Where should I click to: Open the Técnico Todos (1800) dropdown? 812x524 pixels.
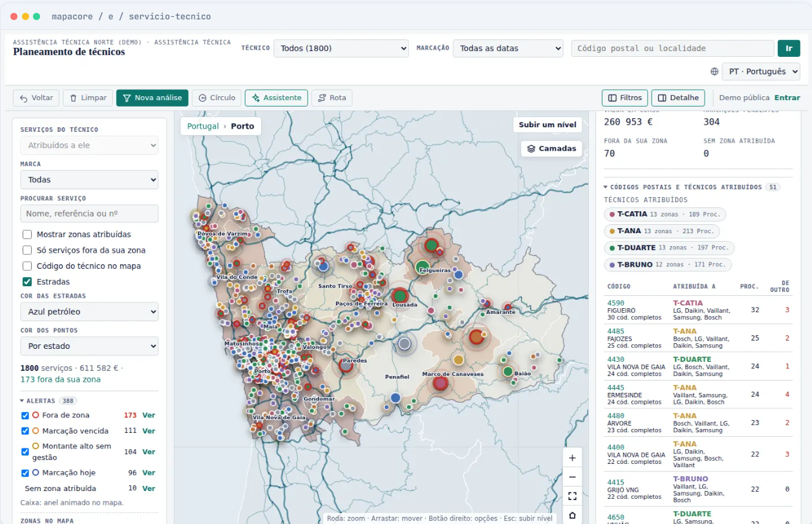point(341,48)
